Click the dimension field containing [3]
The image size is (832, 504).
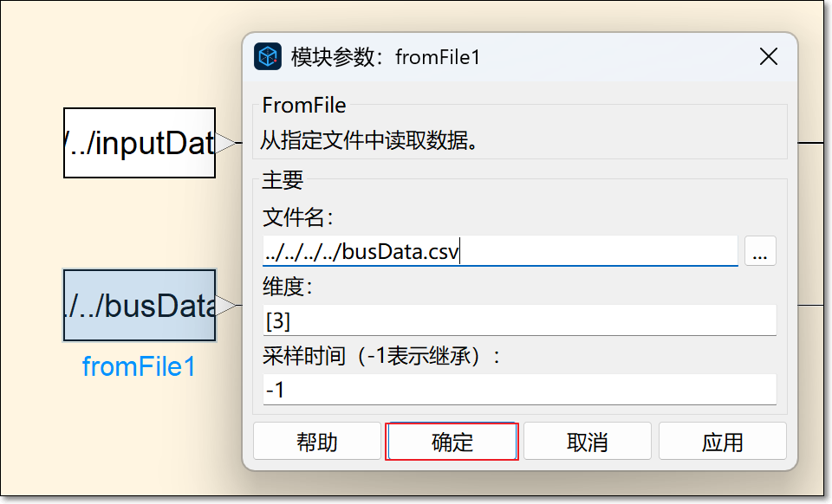(518, 320)
